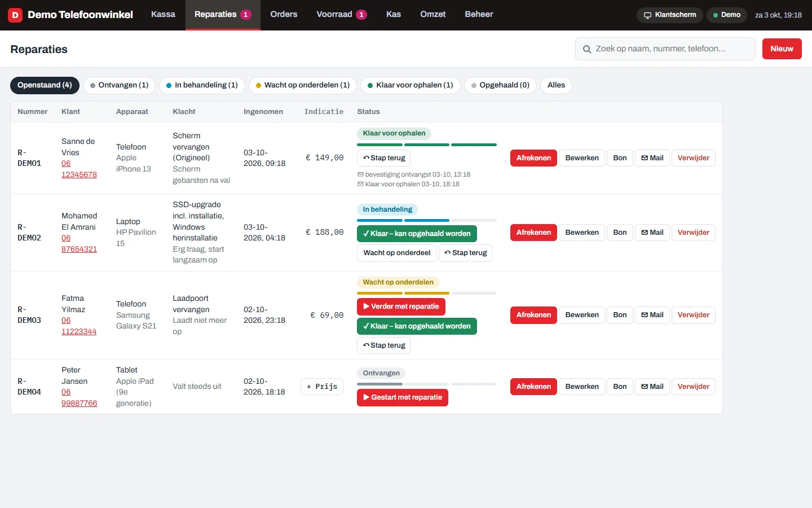This screenshot has height=508, width=812.
Task: Filter by Ontvangen (1) status
Action: [119, 85]
